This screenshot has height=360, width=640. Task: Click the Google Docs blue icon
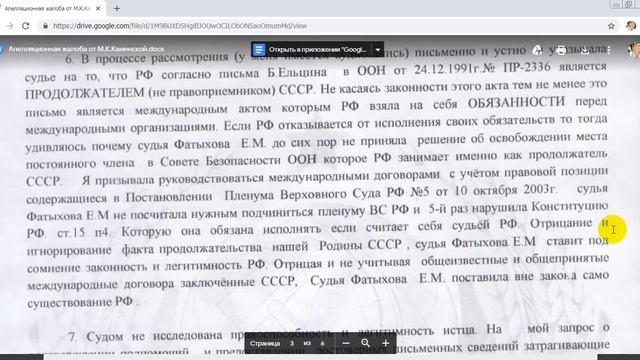click(x=258, y=50)
